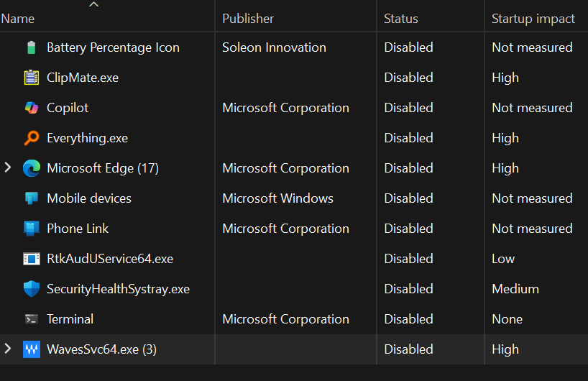The image size is (588, 381).
Task: Select the Phone Link entry name
Action: coord(78,229)
